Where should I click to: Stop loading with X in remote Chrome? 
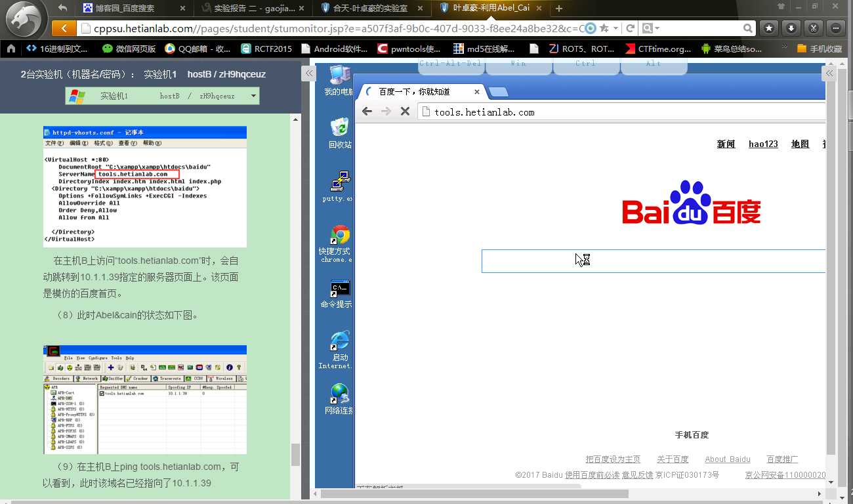(x=405, y=112)
